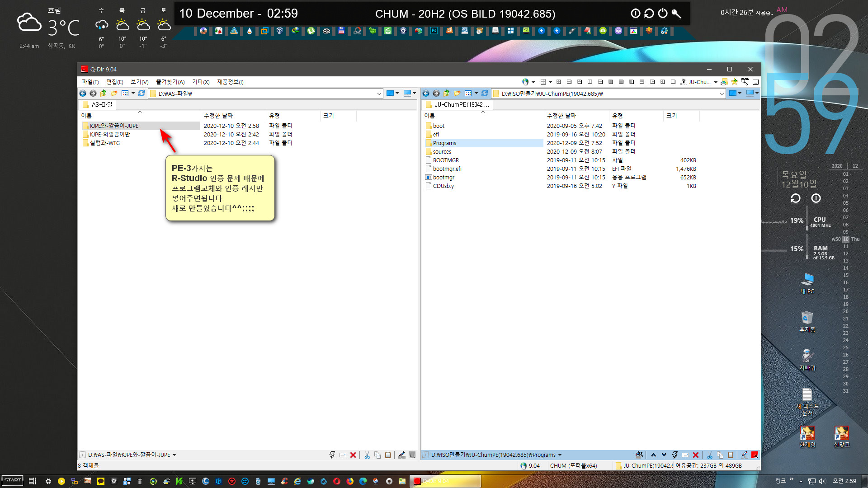Select the 실컴과-WTG folder

[x=104, y=143]
